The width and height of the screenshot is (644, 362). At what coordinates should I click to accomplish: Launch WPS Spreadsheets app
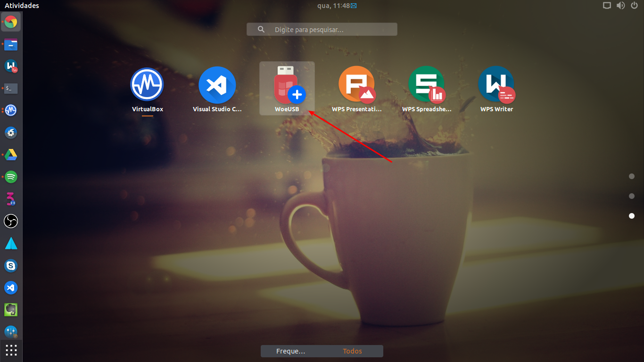pos(427,89)
